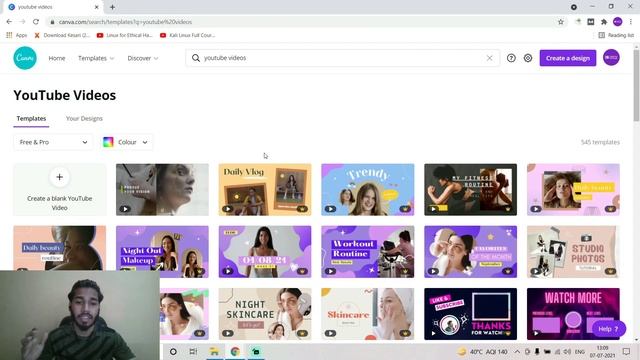Open the Canva account avatar
The image size is (640, 360).
pos(611,58)
